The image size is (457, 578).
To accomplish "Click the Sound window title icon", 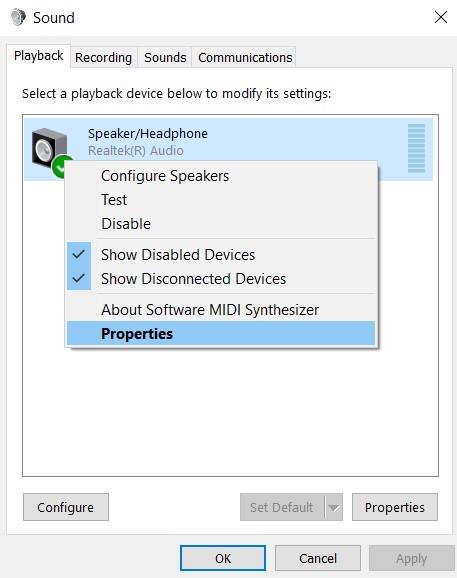I will pyautogui.click(x=18, y=18).
